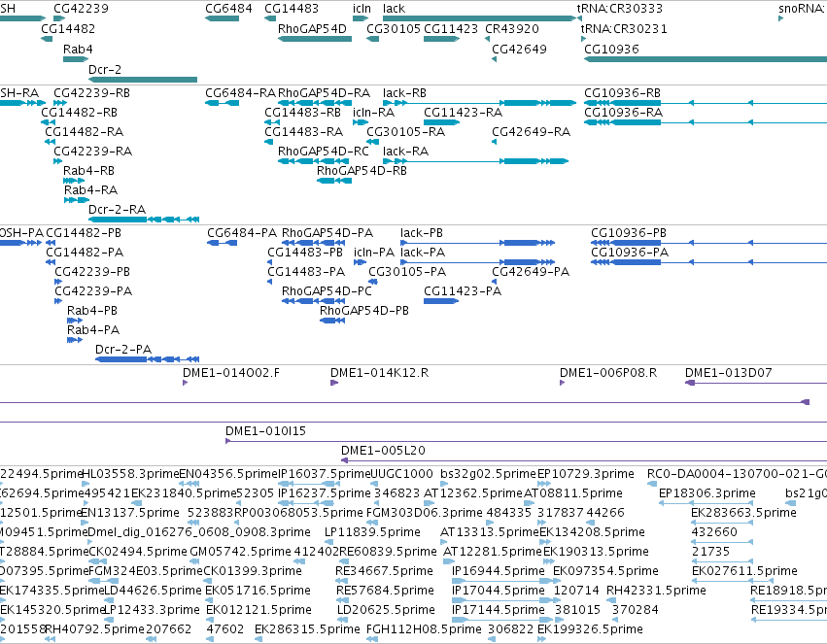827x644 pixels.
Task: Select the DME1-005L20 clone label
Action: click(383, 450)
